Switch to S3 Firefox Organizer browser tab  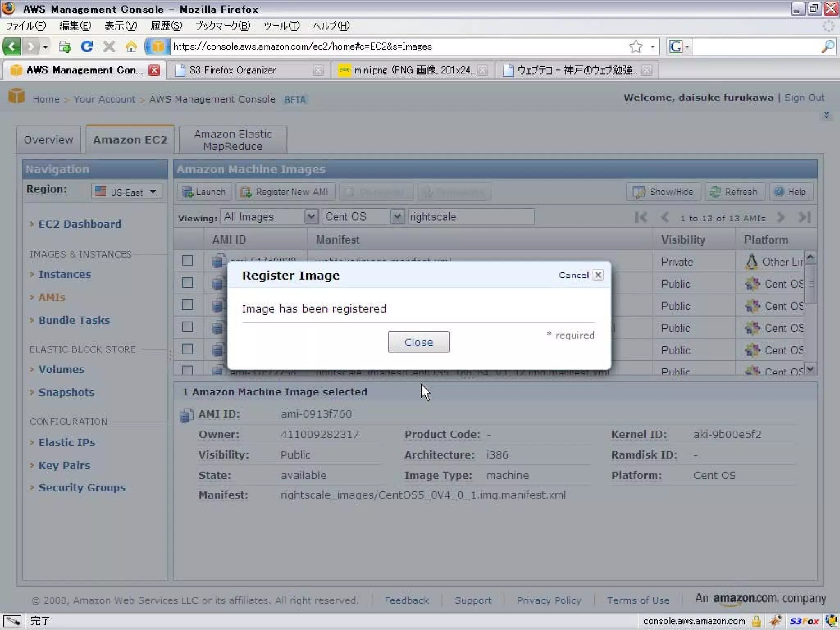[x=248, y=70]
